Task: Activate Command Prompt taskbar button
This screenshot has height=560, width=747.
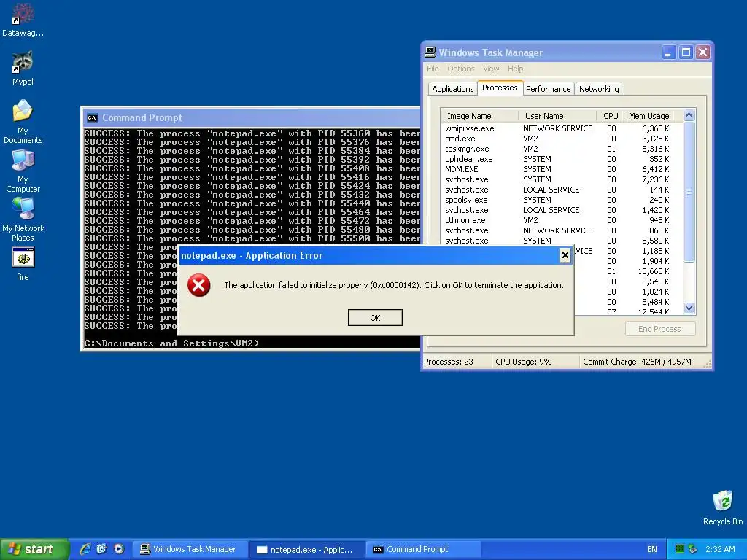Action: point(423,549)
